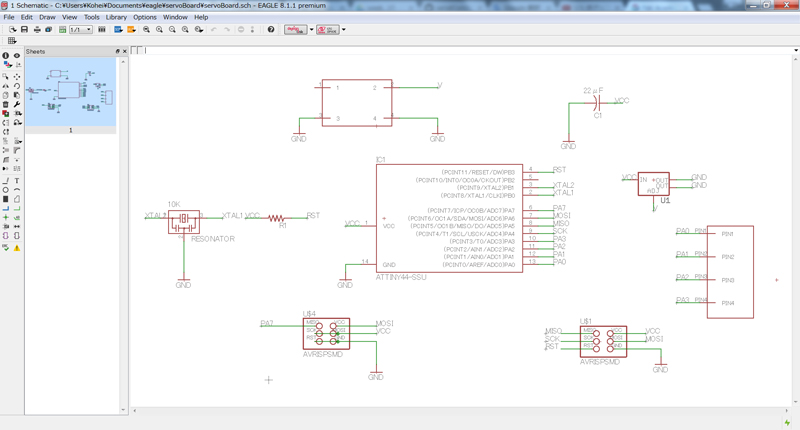Run the ERC check tool
This screenshot has height=430, width=800.
(x=6, y=248)
